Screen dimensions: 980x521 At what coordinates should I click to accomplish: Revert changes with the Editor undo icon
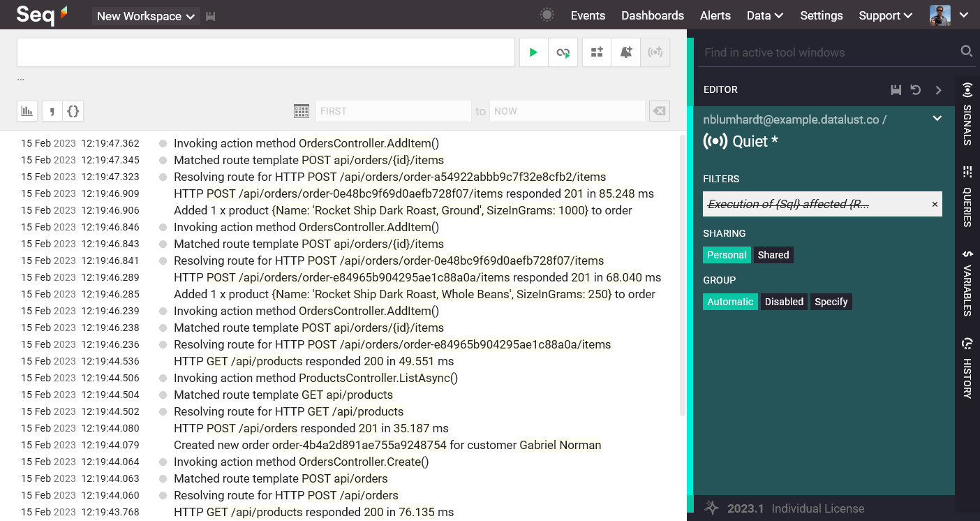tap(916, 89)
